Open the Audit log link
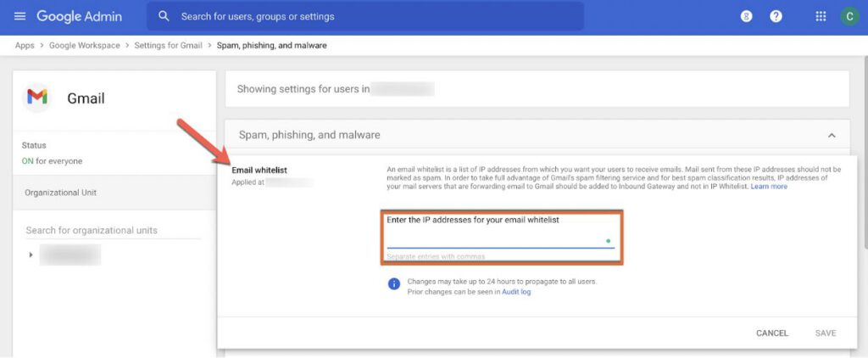Screen dimensions: 868x358 point(516,292)
